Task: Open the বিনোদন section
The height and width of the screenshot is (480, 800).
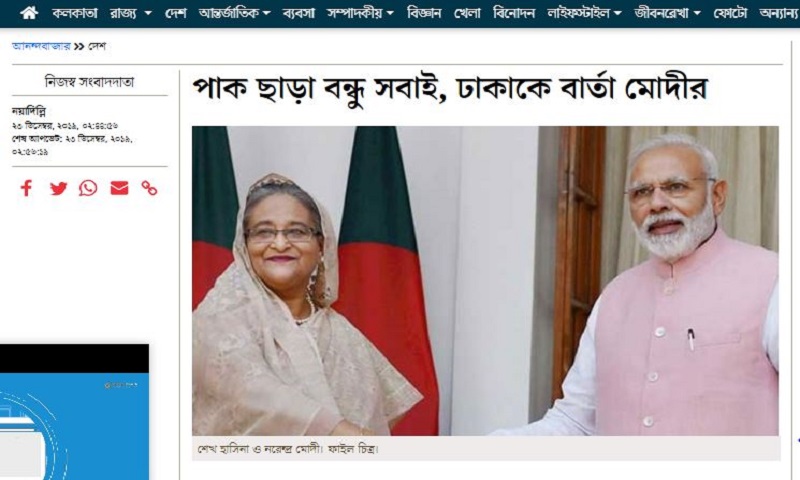Action: point(514,13)
